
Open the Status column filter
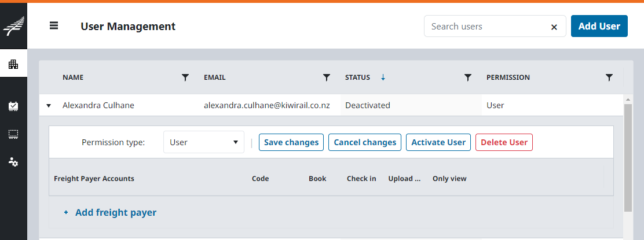pos(468,77)
